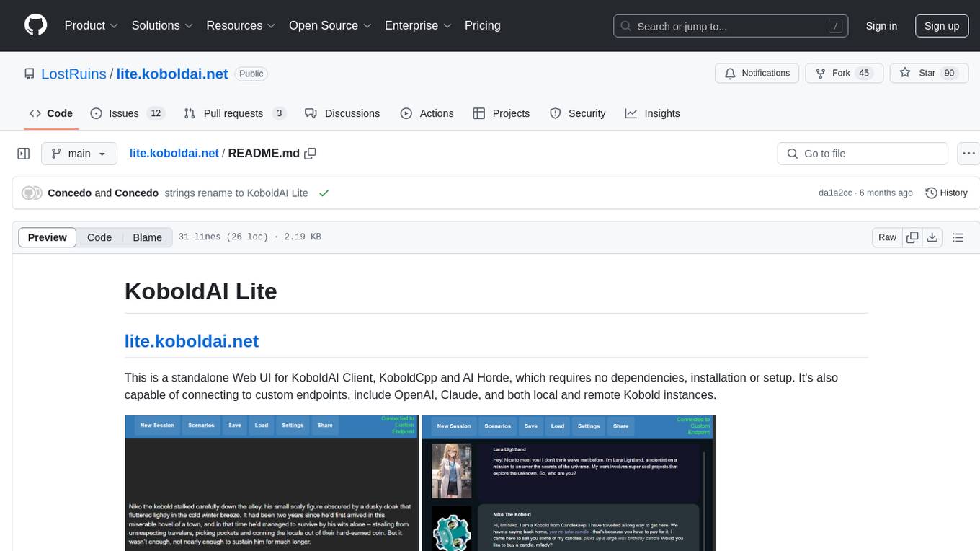Open the document outline

click(x=958, y=237)
